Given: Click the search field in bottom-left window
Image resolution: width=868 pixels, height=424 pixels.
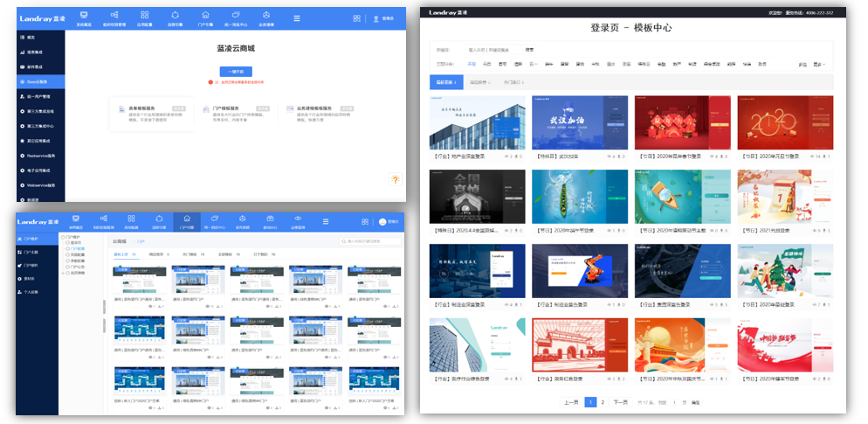Looking at the screenshot, I should point(370,241).
